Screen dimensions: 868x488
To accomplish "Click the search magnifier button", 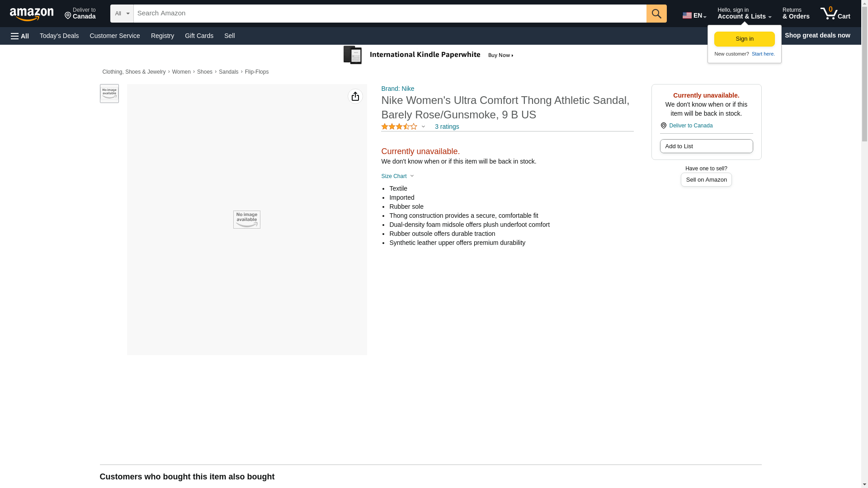I will (x=656, y=14).
